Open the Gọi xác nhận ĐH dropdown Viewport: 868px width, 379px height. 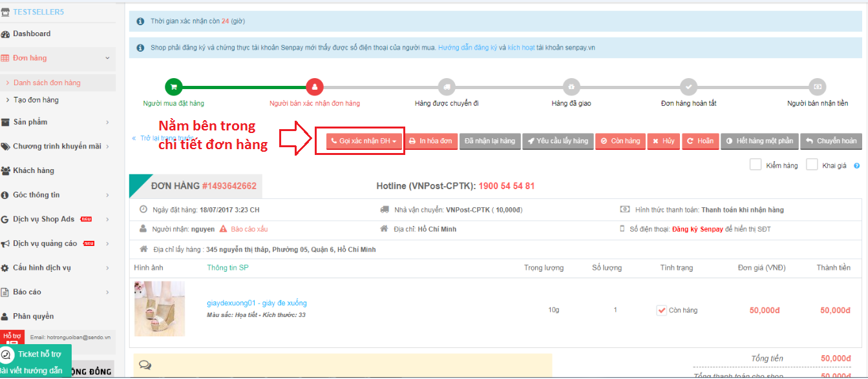point(363,141)
